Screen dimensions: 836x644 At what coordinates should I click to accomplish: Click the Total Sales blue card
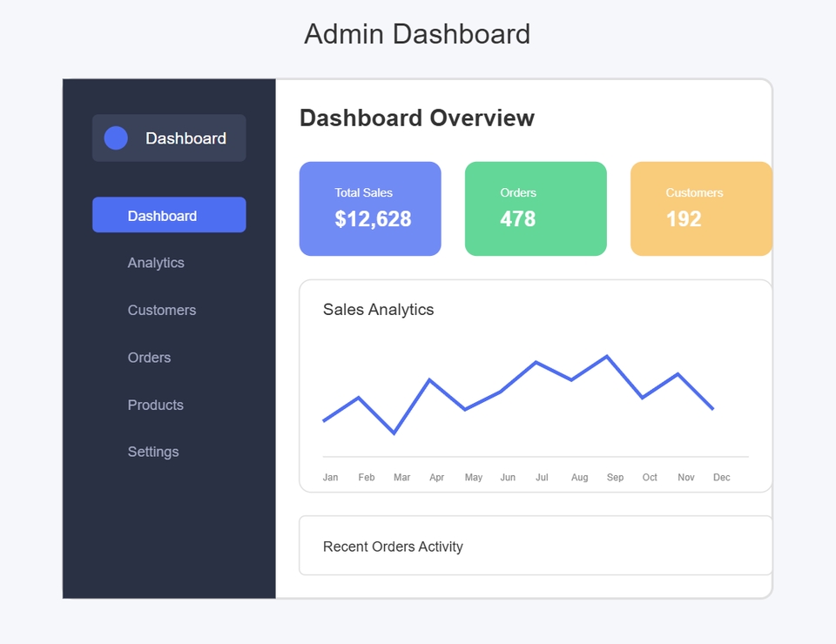[x=370, y=209]
